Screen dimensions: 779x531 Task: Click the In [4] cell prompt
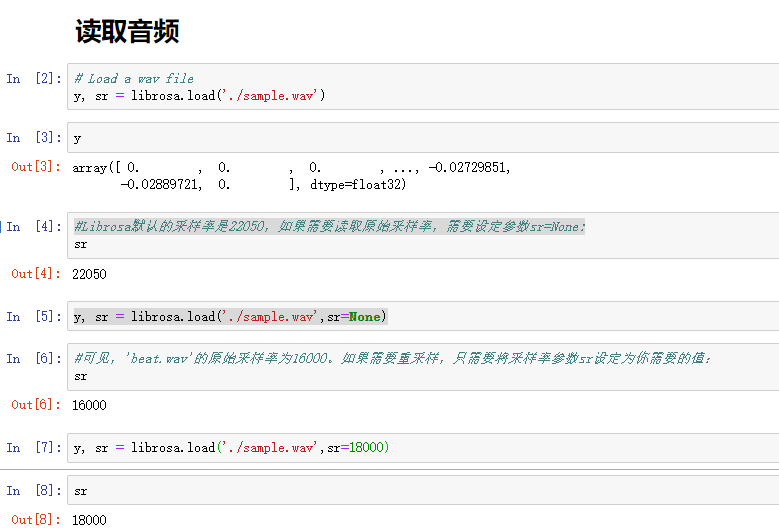[x=34, y=226]
